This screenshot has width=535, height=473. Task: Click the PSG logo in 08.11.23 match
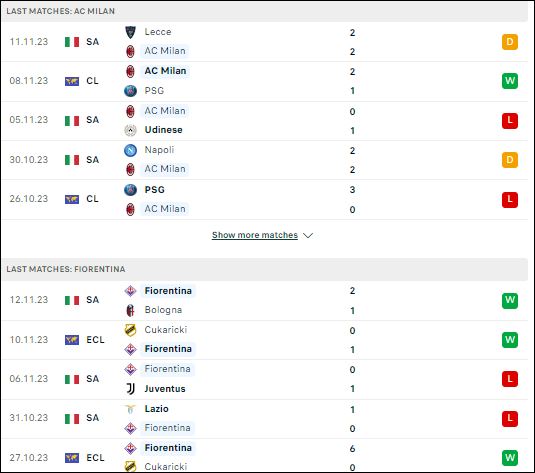click(130, 91)
